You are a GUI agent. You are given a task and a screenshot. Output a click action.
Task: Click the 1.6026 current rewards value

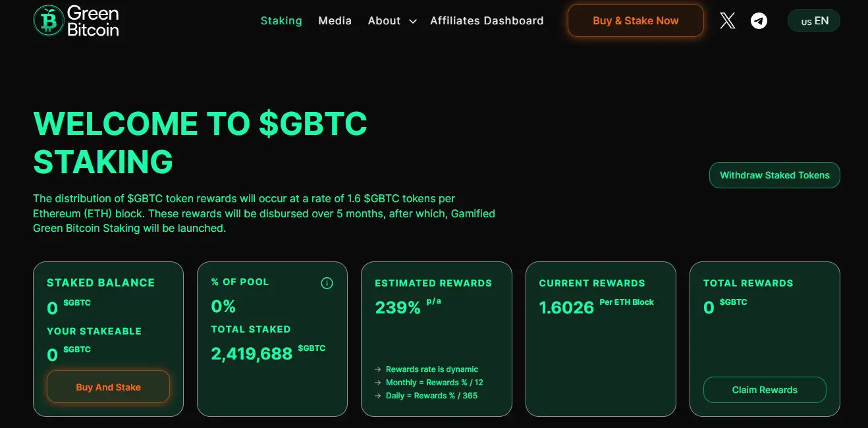coord(566,308)
